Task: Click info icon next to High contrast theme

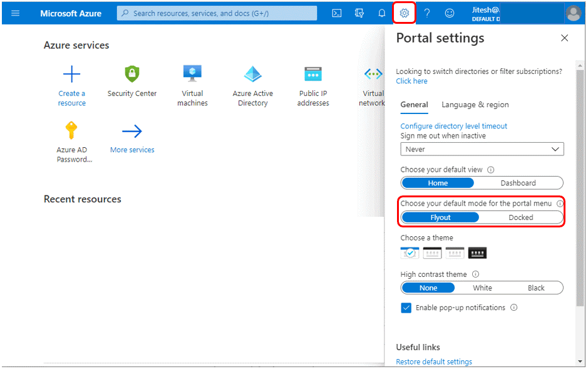Action: [475, 274]
